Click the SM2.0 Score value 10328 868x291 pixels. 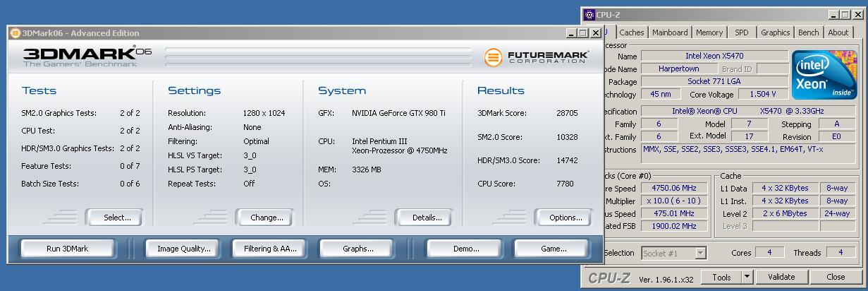(566, 137)
